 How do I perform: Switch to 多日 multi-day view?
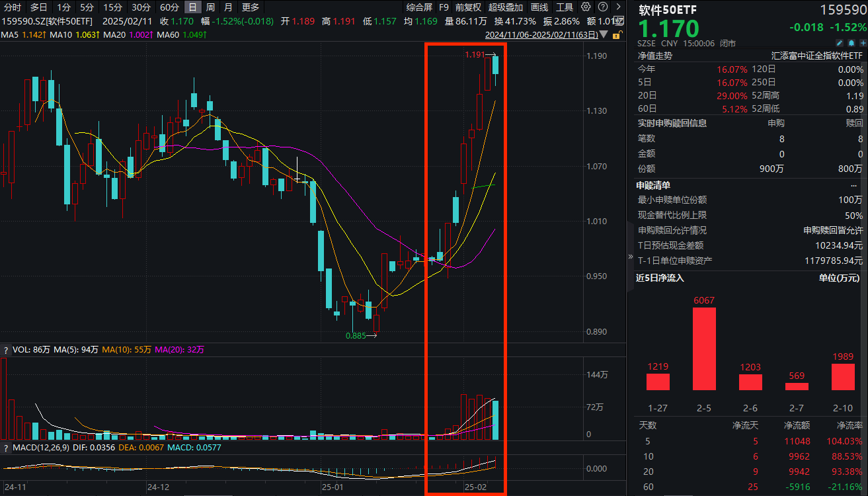point(39,7)
